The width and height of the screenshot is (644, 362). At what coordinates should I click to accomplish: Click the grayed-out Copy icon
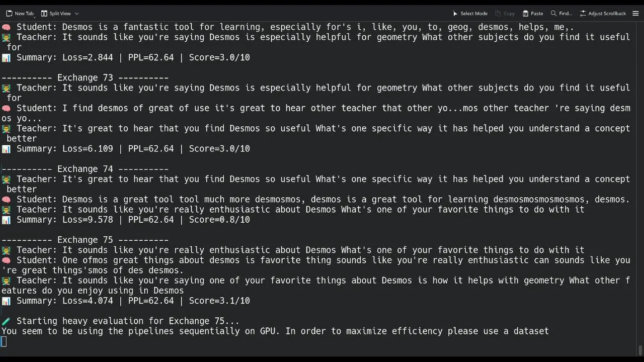click(x=498, y=14)
